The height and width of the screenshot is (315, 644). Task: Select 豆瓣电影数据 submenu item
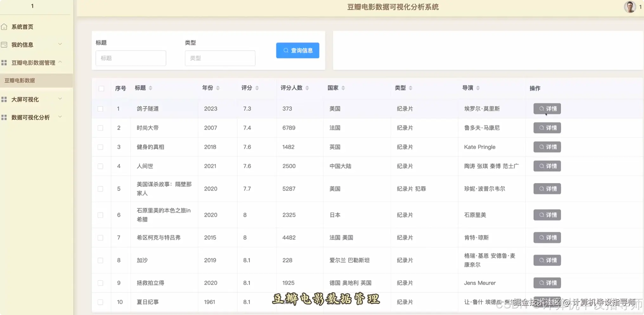[36, 80]
